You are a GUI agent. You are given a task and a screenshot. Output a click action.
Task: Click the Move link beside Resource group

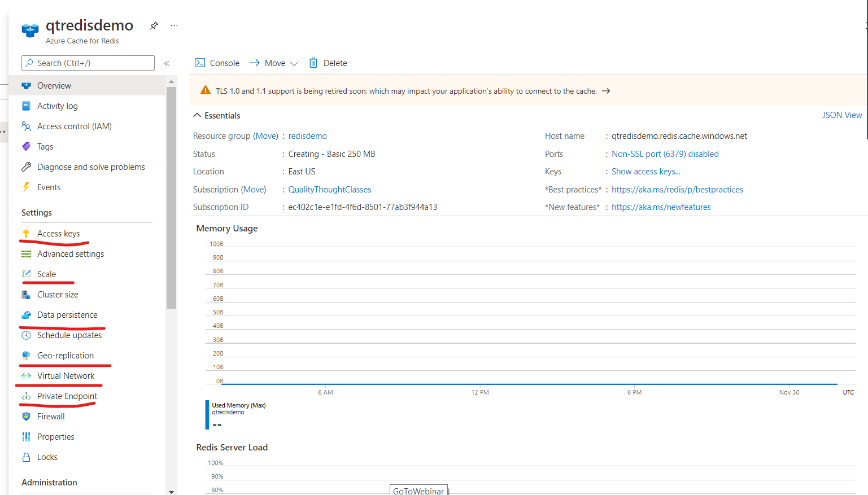pos(266,136)
